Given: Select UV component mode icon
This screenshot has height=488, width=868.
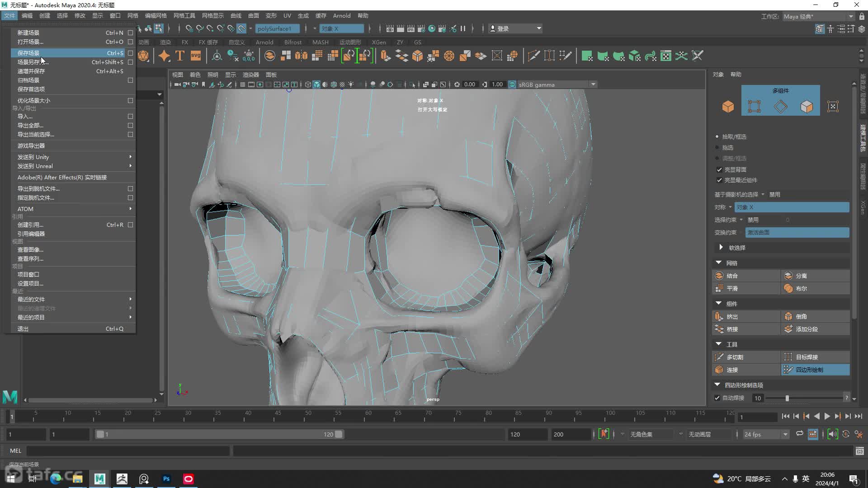Looking at the screenshot, I should [833, 107].
